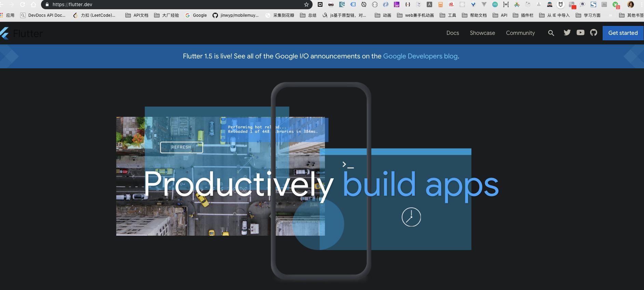The image size is (644, 290).
Task: Open the 其他书签 folder
Action: tap(631, 15)
